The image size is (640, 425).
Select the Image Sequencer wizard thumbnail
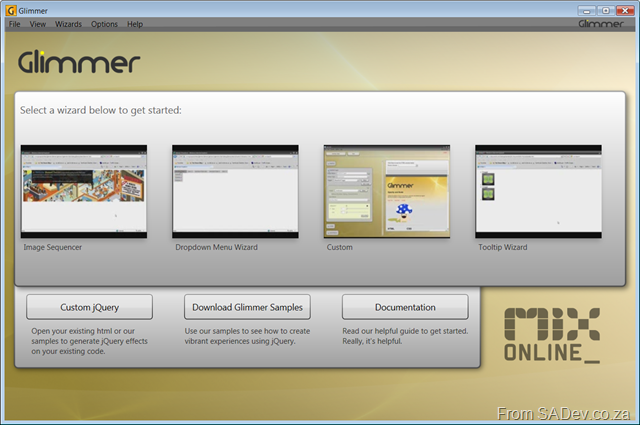point(84,191)
